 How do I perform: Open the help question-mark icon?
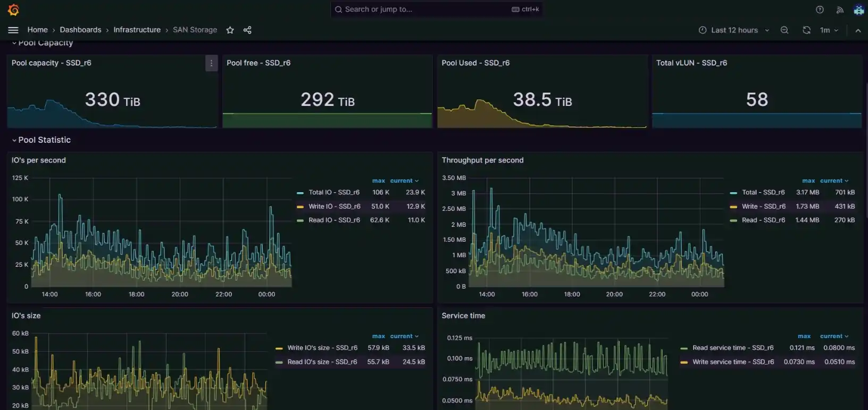coord(820,10)
